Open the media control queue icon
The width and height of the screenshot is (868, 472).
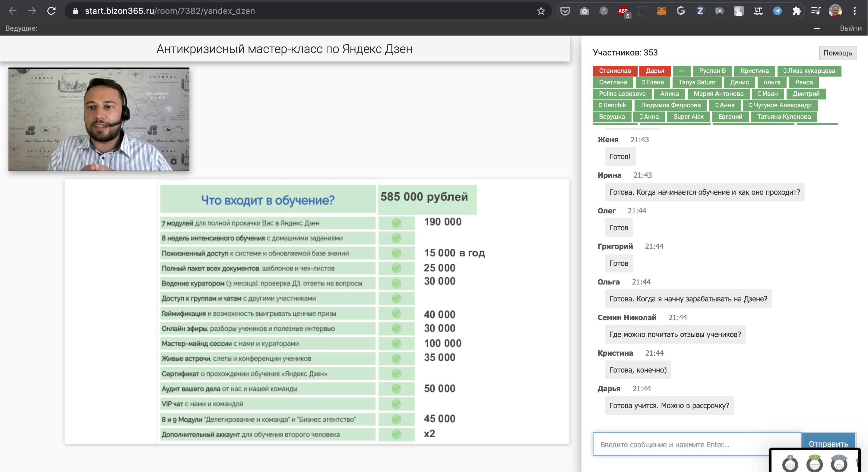(x=816, y=11)
